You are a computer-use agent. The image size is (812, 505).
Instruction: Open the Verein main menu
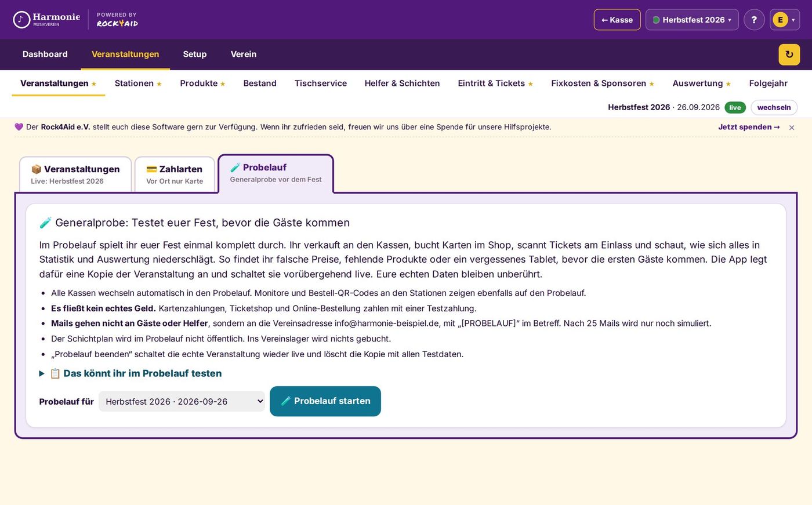244,54
